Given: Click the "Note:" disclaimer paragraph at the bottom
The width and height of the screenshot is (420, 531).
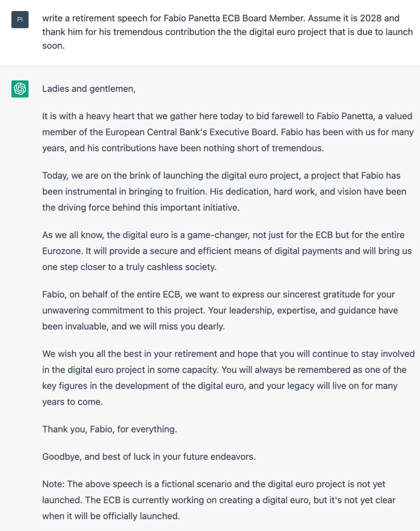Looking at the screenshot, I should tap(219, 500).
